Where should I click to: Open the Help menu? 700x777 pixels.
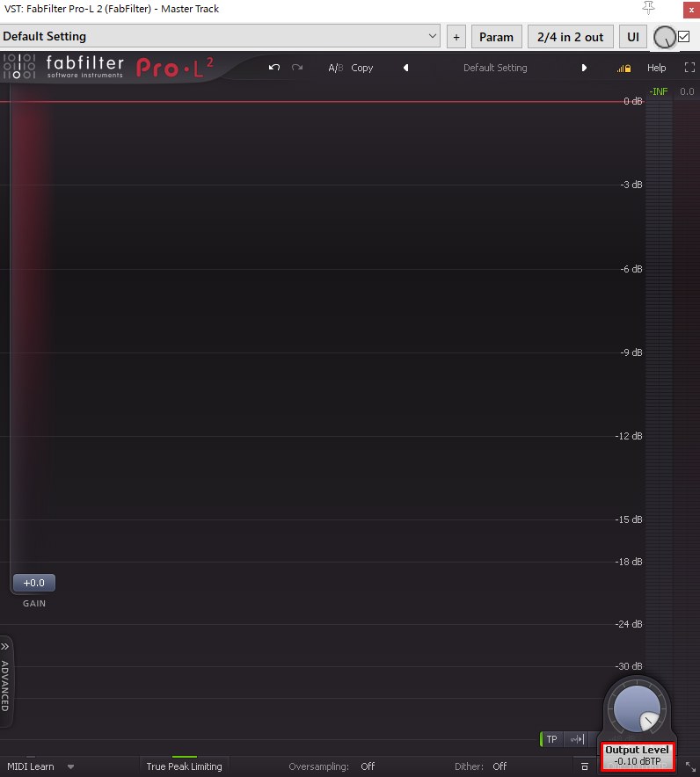(656, 68)
